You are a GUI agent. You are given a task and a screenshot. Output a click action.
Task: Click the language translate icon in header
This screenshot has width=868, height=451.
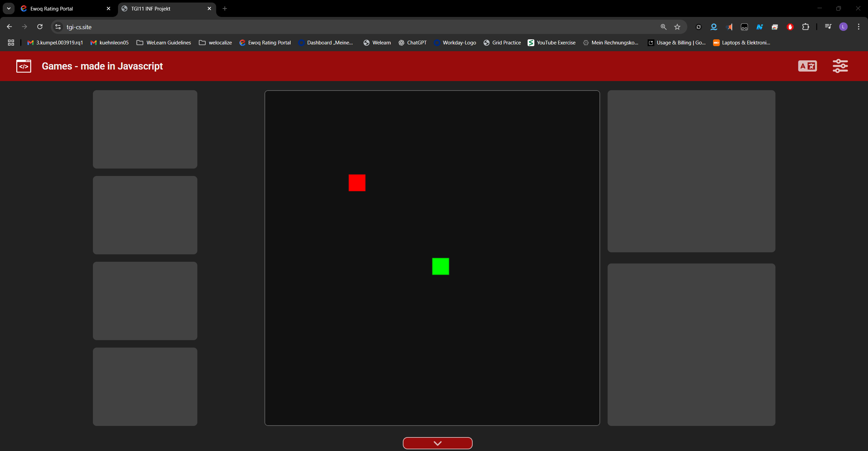coord(807,66)
